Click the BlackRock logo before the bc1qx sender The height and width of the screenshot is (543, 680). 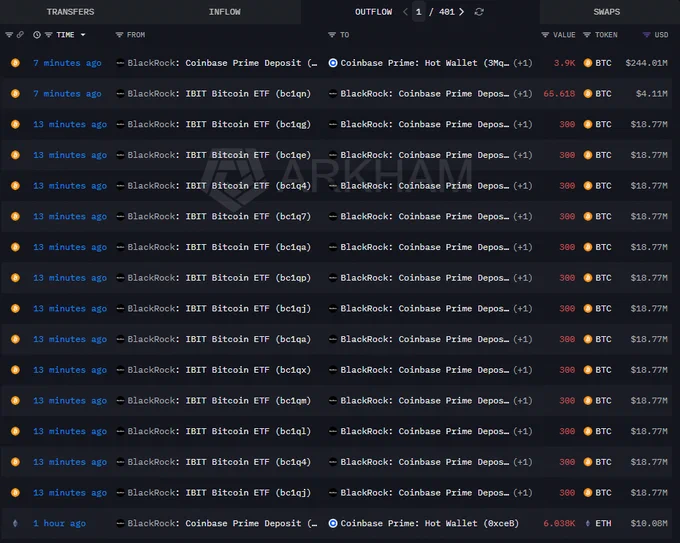(120, 370)
